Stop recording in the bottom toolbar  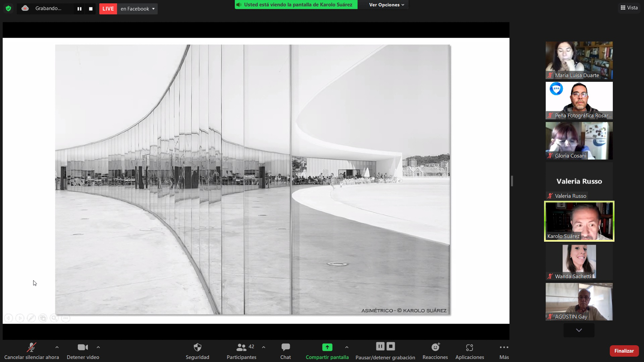click(x=391, y=346)
